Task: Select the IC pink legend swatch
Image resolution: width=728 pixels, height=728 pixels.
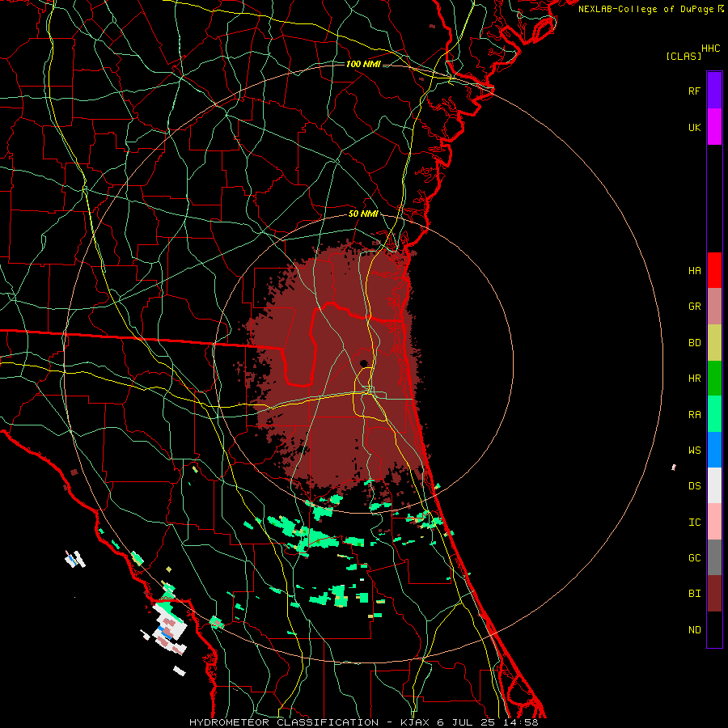Action: click(714, 522)
